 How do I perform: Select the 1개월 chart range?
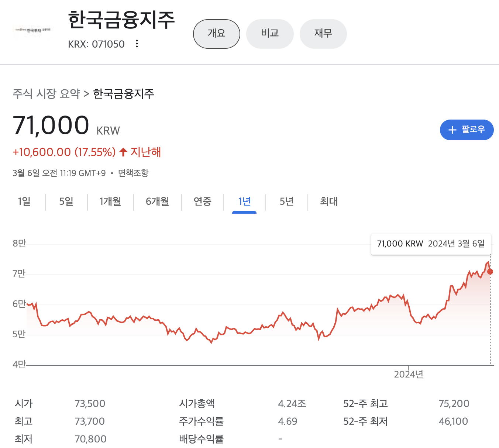pyautogui.click(x=110, y=201)
